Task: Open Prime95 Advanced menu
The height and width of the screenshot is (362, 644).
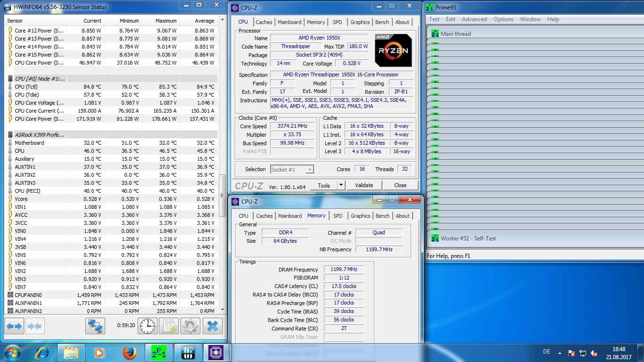Action: click(474, 19)
